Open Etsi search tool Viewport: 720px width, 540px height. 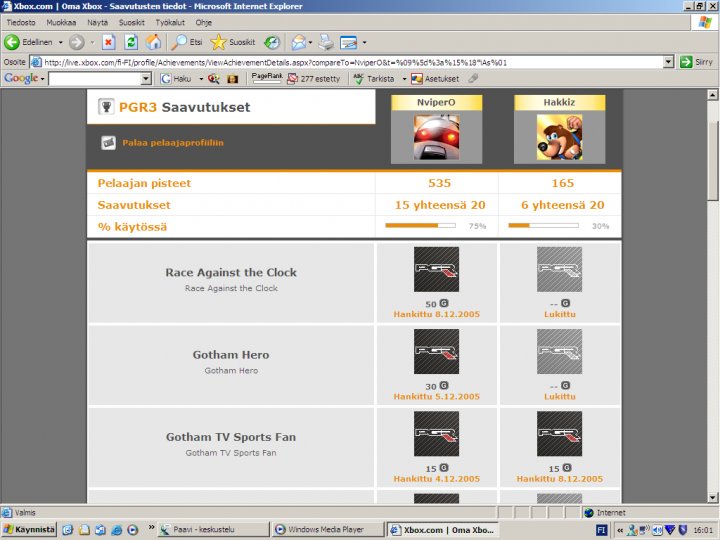click(x=186, y=42)
